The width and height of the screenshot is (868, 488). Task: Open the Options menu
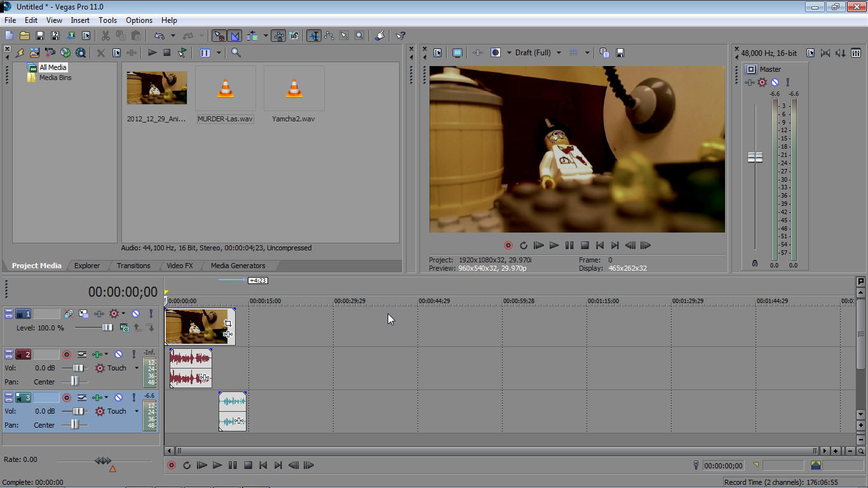pyautogui.click(x=139, y=20)
